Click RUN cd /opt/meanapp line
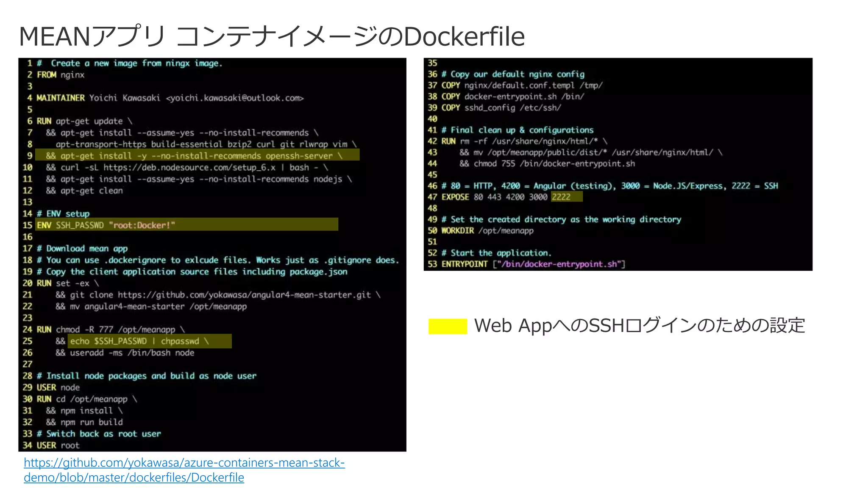 (87, 399)
